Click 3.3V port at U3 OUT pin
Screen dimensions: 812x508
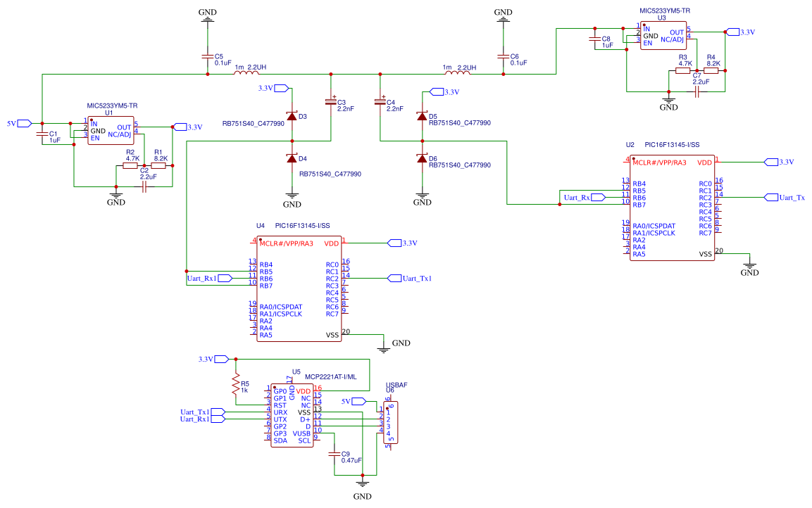(x=741, y=32)
